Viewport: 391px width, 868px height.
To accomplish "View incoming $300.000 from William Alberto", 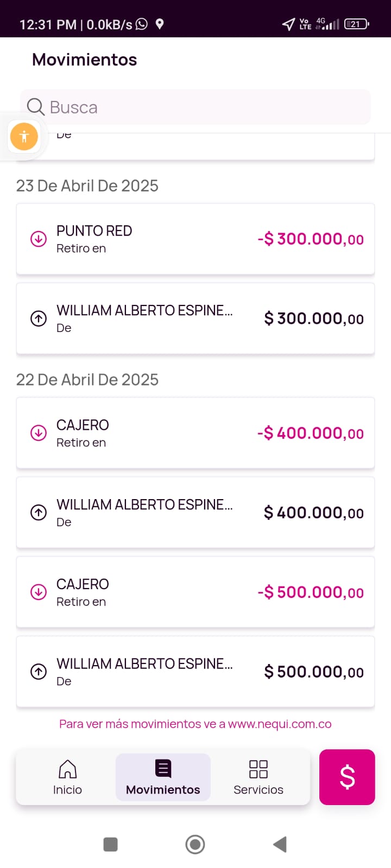I will click(195, 318).
